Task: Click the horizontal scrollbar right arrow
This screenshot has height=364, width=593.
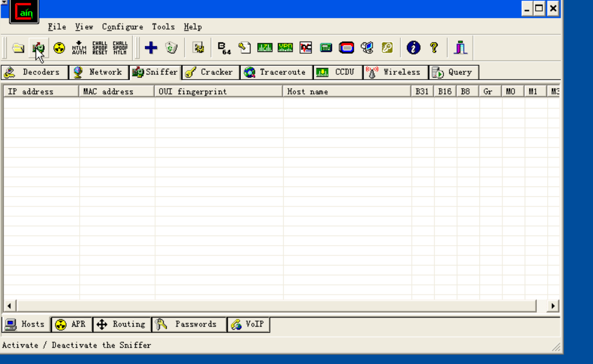Action: [553, 306]
